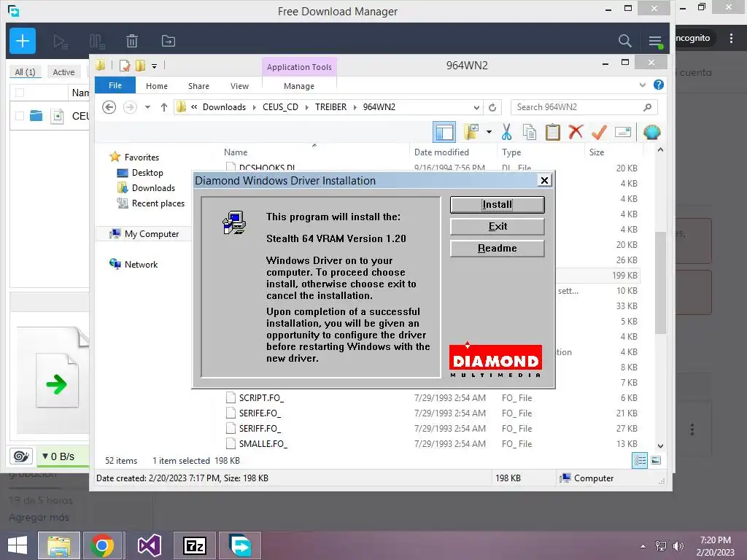The height and width of the screenshot is (560, 747).
Task: Click the scroll down arrow of file list
Action: click(x=660, y=446)
